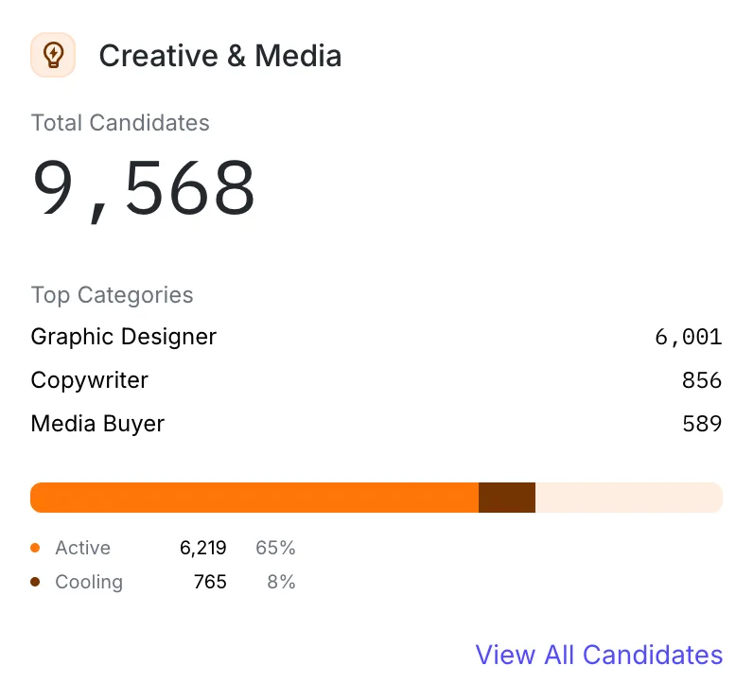Click the 589 Media Buyer count
This screenshot has height=700, width=753.
[x=702, y=424]
